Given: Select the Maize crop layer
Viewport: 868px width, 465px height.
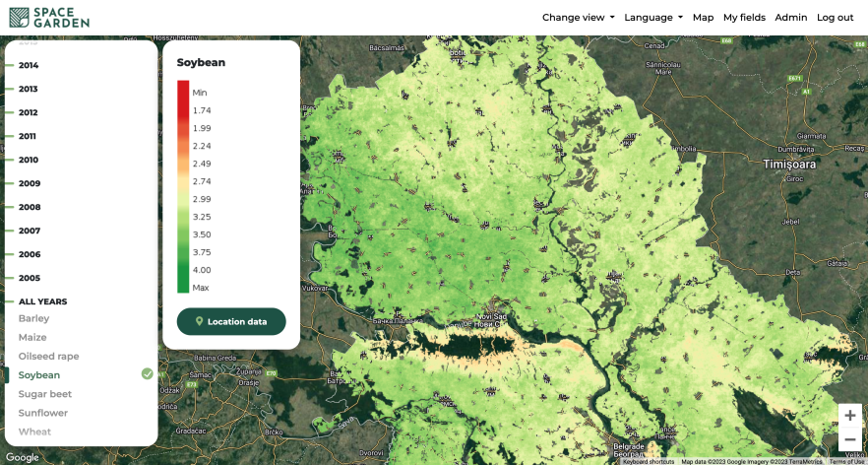Looking at the screenshot, I should tap(32, 337).
